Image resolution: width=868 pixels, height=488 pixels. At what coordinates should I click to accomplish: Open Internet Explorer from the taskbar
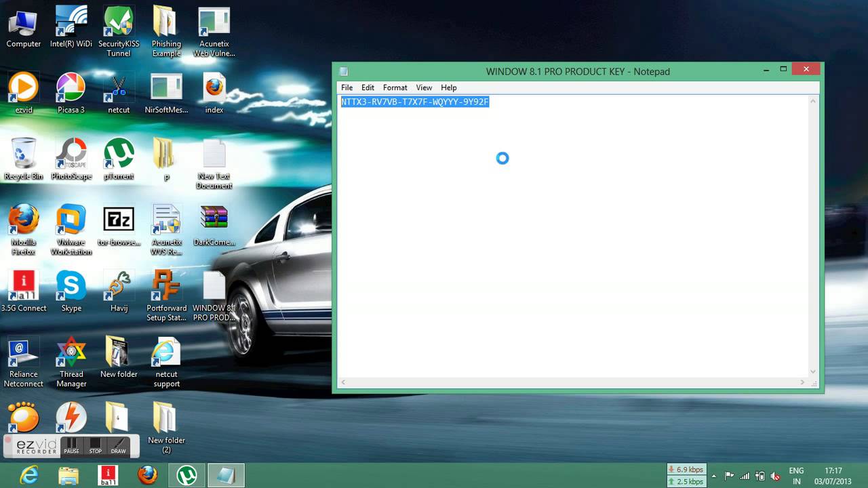click(29, 475)
